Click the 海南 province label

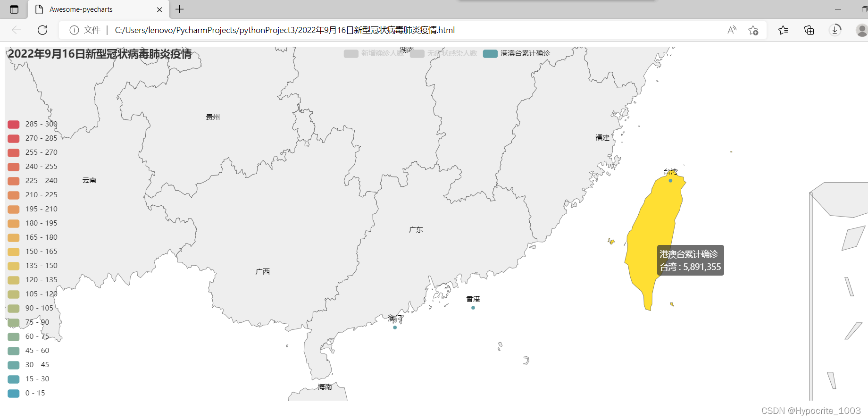pyautogui.click(x=325, y=387)
